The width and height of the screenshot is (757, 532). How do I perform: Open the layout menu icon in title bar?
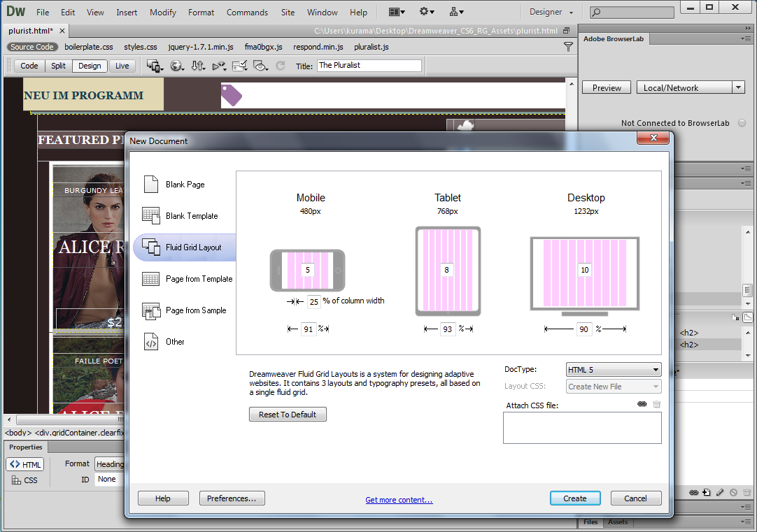click(397, 12)
